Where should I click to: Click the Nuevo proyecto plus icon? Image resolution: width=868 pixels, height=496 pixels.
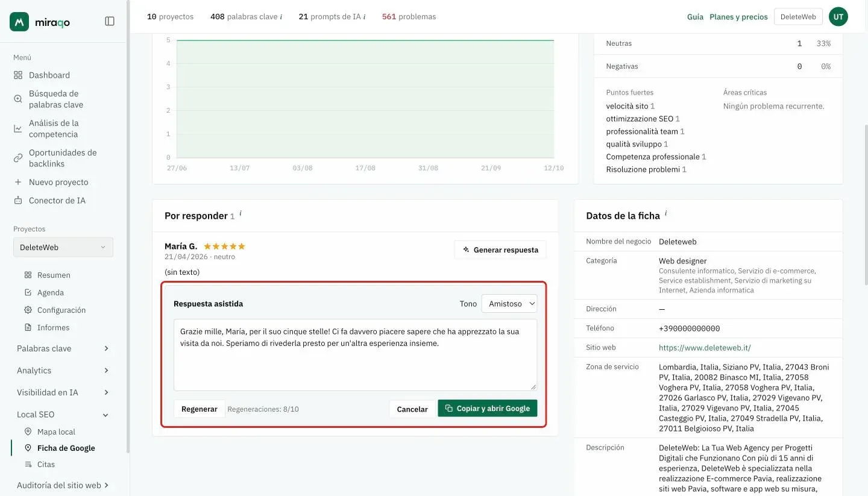click(18, 182)
